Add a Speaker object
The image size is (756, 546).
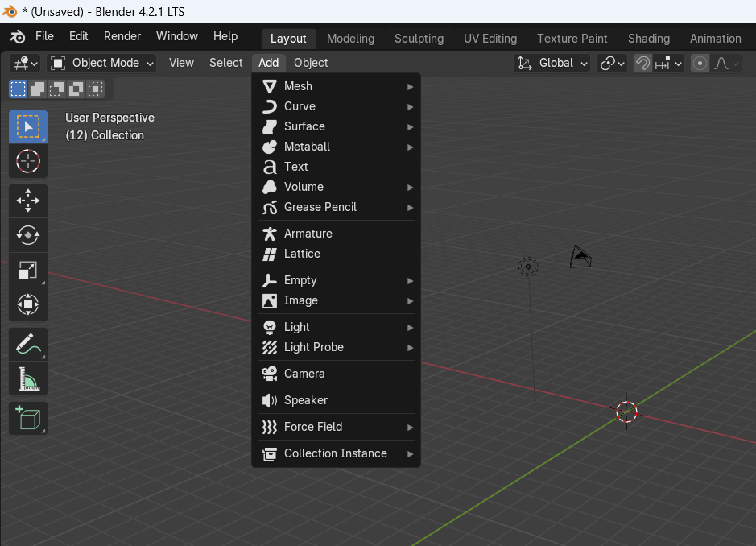336,401
